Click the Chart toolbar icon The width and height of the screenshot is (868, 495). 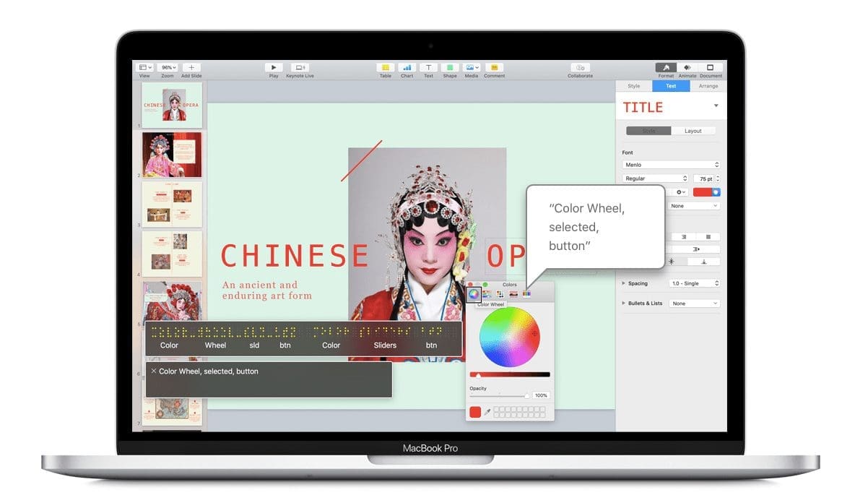point(407,67)
